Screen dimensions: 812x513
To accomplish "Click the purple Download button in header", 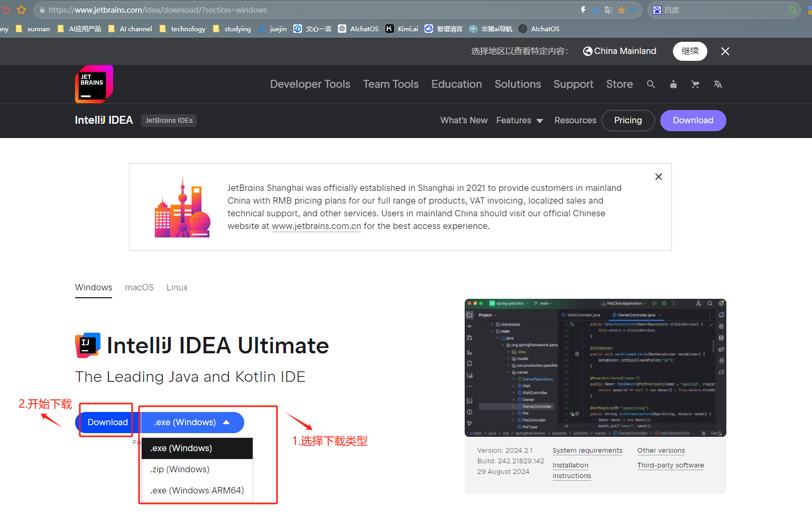I will tap(693, 121).
